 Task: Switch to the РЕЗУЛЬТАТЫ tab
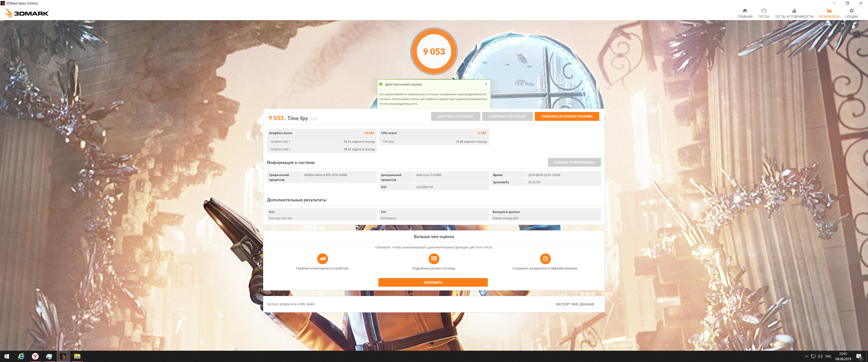point(829,14)
